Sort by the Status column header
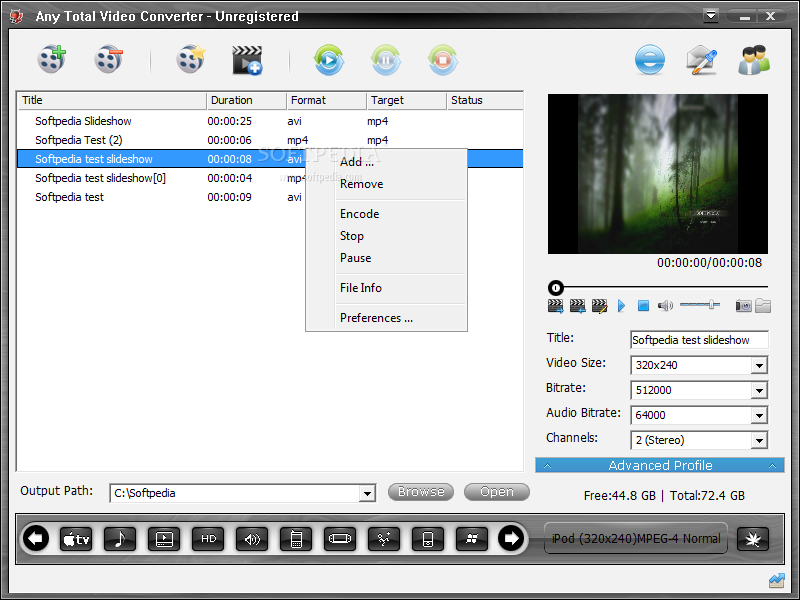 click(x=485, y=101)
